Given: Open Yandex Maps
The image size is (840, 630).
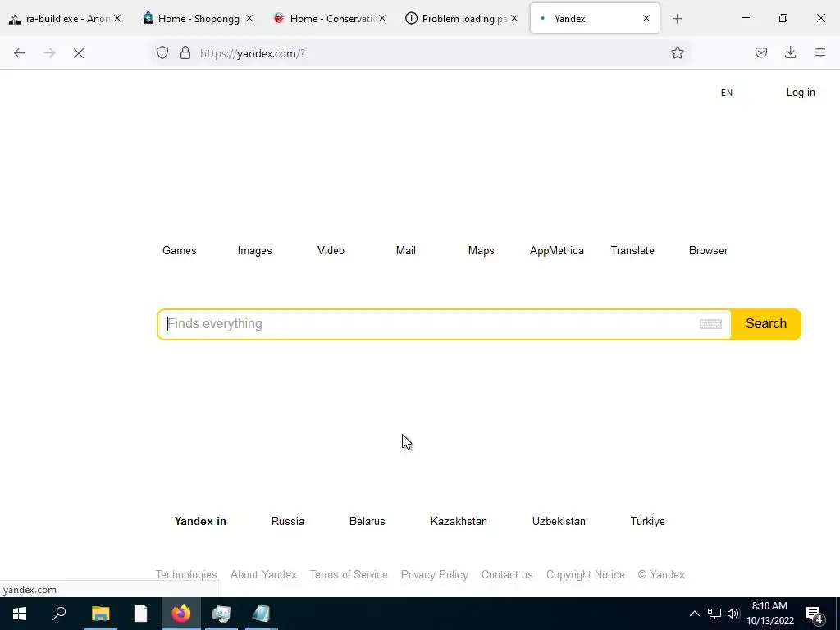Looking at the screenshot, I should point(481,250).
